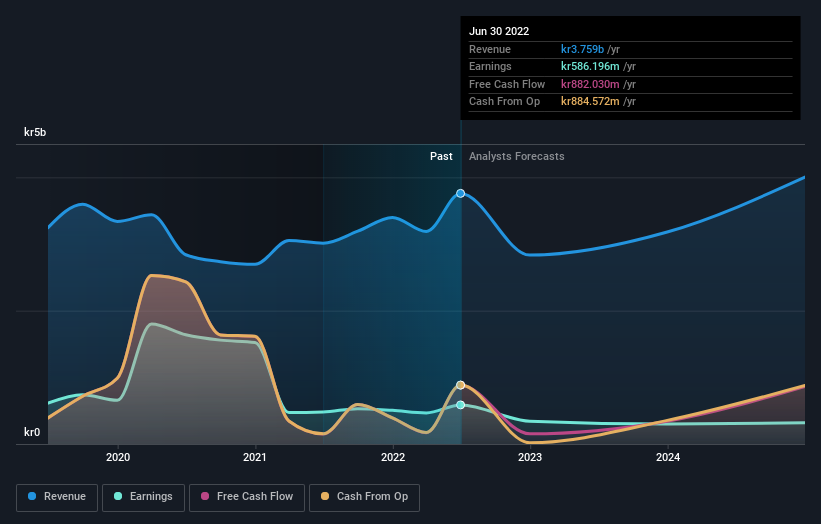Click the Free Cash Flow row label in tooltip

pyautogui.click(x=507, y=84)
